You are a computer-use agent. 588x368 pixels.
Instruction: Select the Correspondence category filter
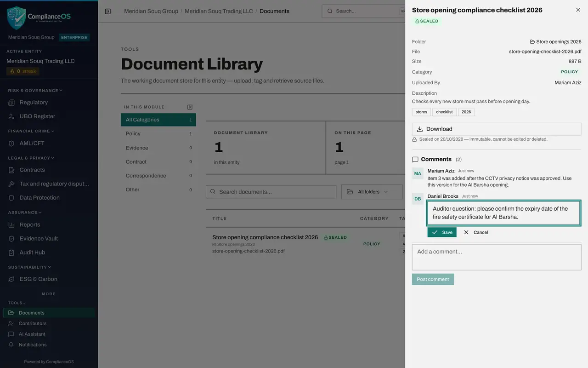coord(158,176)
